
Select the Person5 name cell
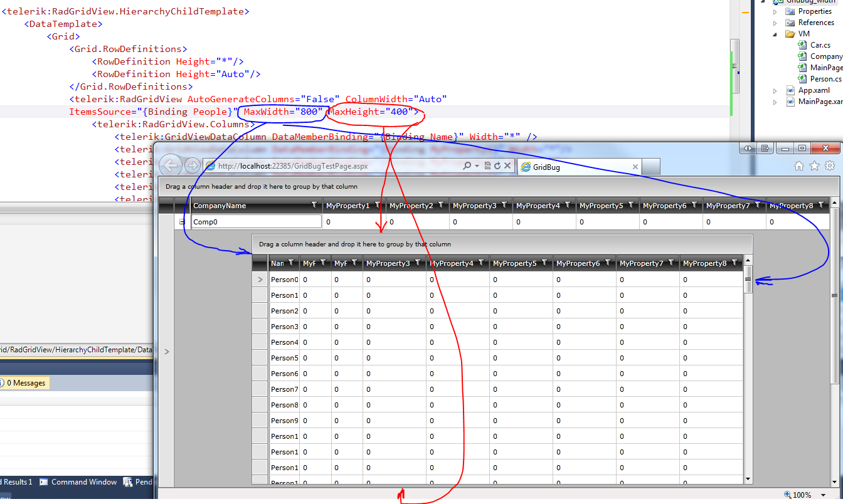[284, 358]
